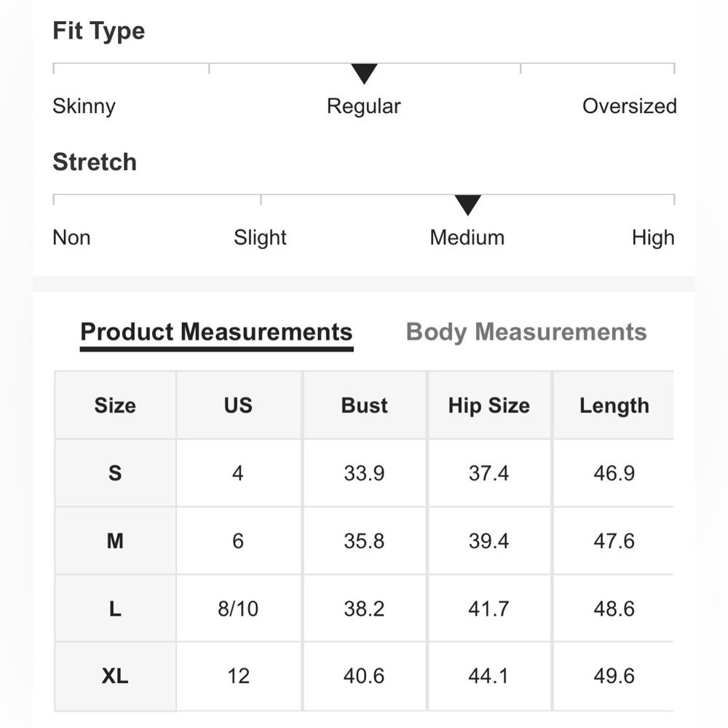
Task: Click the Oversized fit label
Action: [629, 106]
